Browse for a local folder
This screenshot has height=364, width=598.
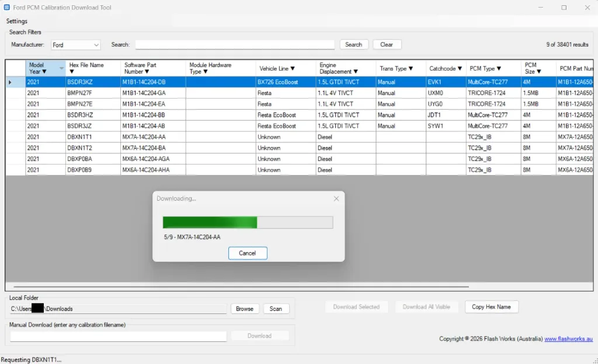pyautogui.click(x=245, y=309)
